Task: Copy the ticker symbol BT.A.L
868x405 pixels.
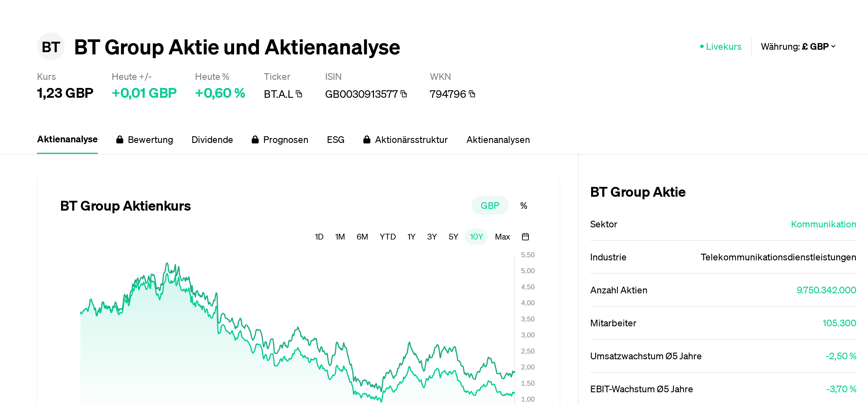Action: (x=299, y=94)
